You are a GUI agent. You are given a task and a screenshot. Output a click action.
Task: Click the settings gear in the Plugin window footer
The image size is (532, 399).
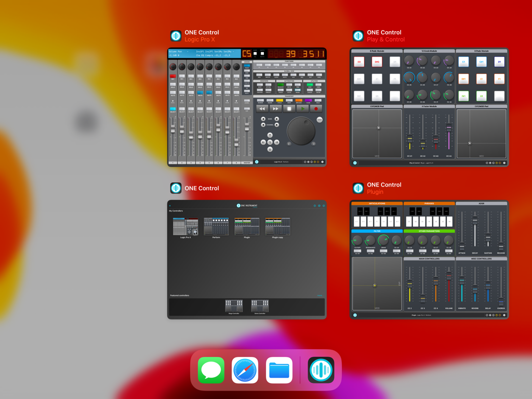[x=504, y=315]
